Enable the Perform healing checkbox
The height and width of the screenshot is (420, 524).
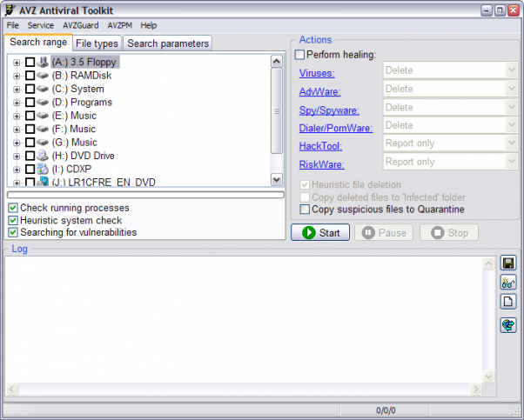point(300,55)
